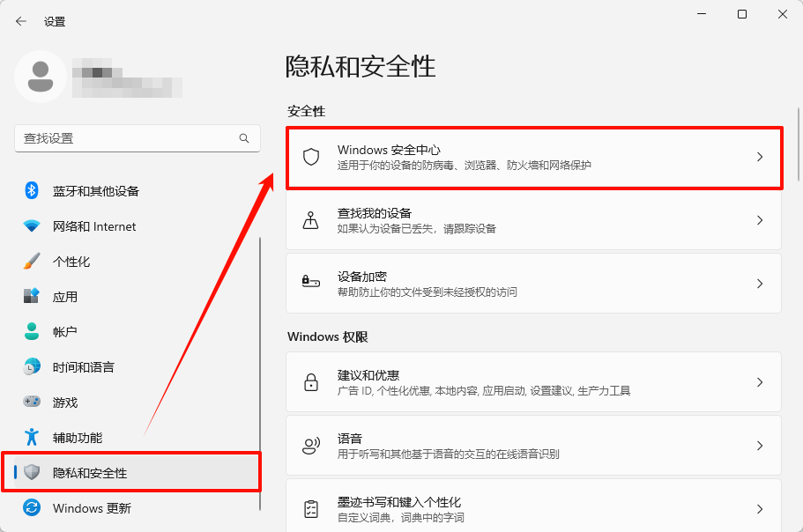Click the Windows Update sync icon
This screenshot has width=803, height=532.
32,507
